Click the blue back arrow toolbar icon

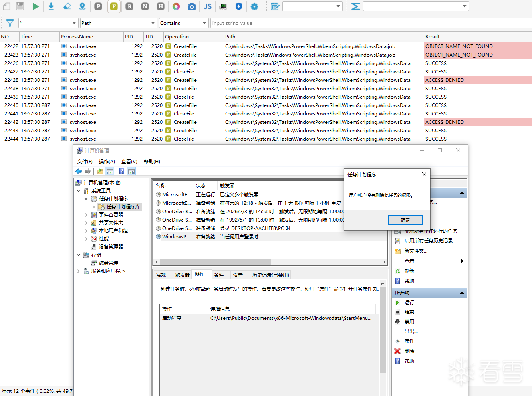79,172
